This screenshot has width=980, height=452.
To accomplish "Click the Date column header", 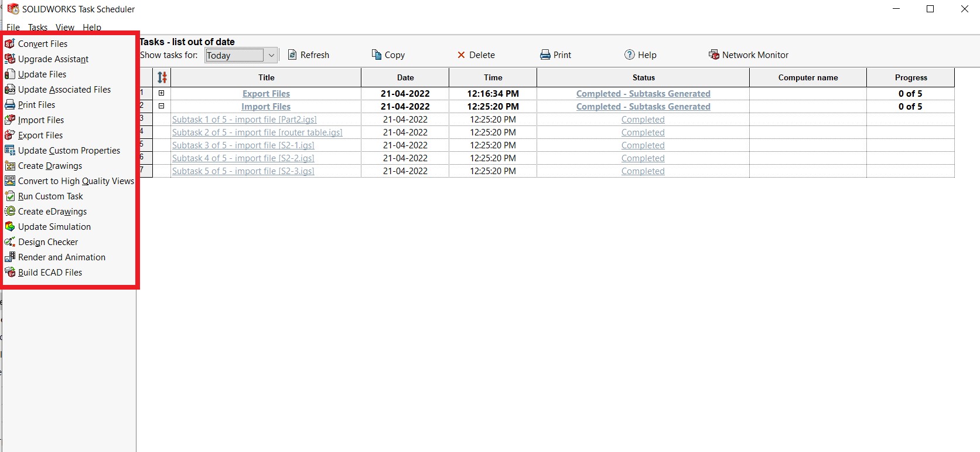I will (x=405, y=77).
